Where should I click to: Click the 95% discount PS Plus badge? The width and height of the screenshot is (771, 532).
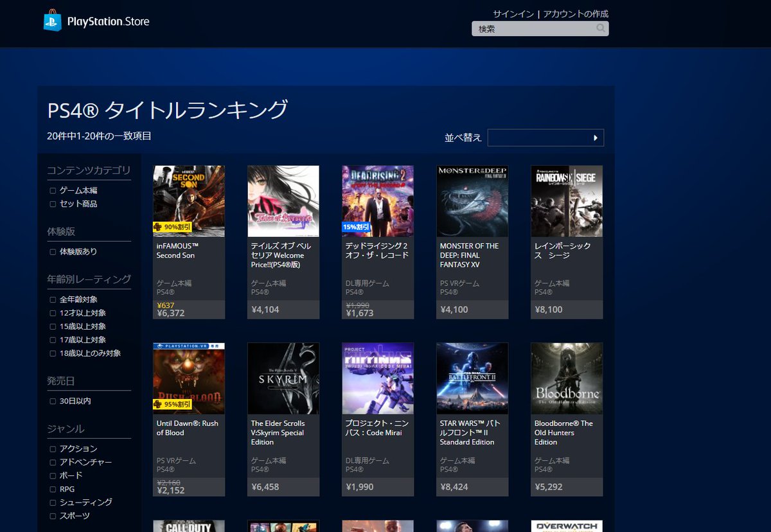pyautogui.click(x=172, y=404)
